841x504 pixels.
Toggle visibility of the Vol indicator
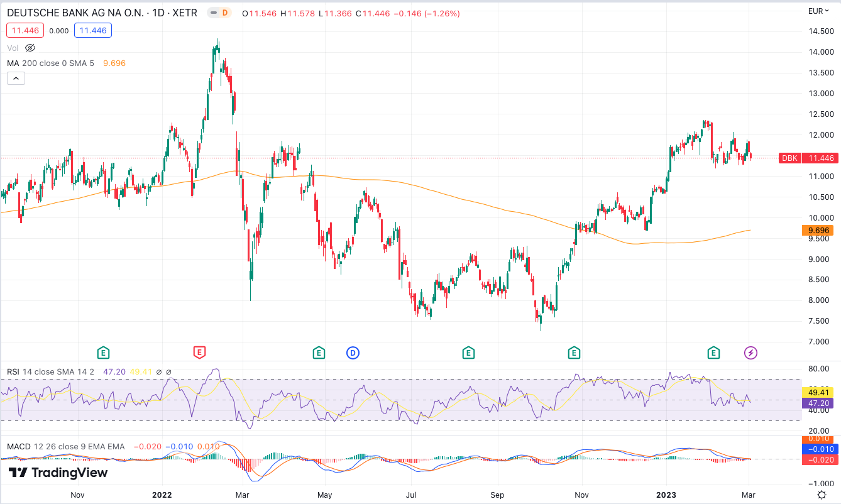click(x=30, y=48)
